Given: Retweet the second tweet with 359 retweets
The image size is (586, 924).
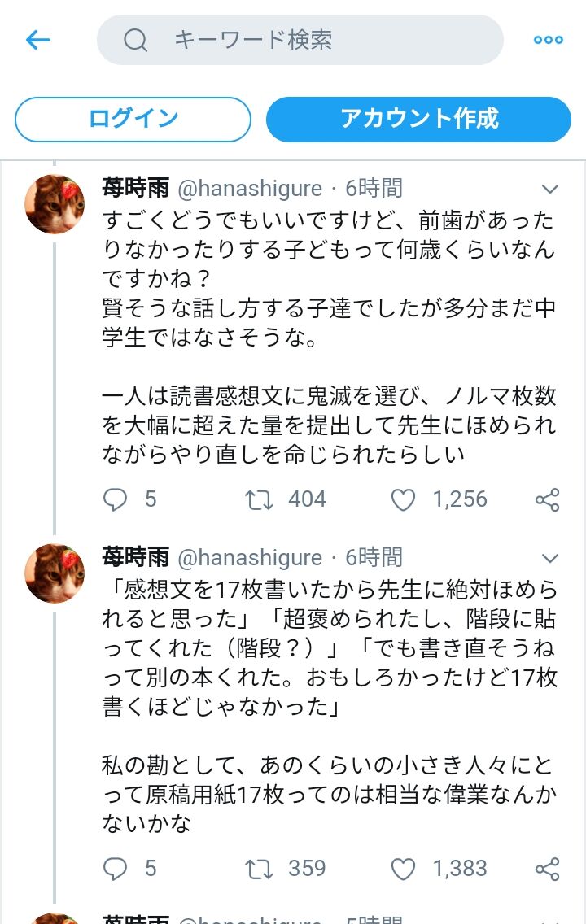Looking at the screenshot, I should point(259,870).
